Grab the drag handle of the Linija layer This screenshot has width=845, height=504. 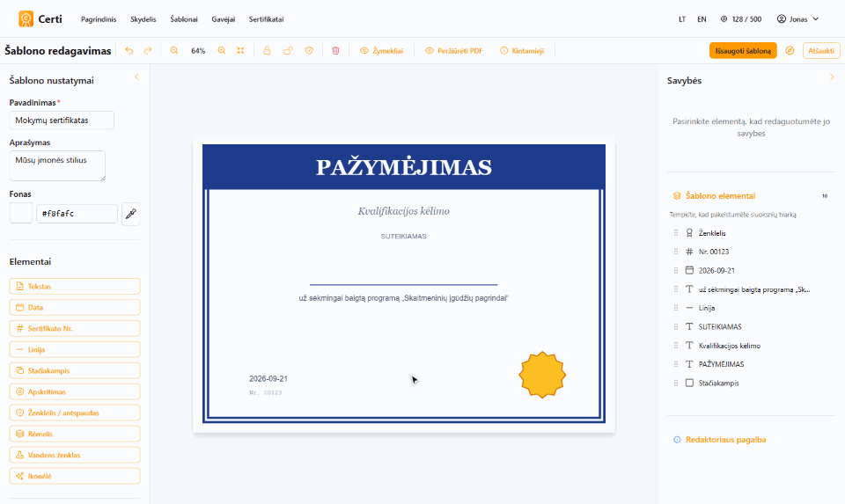pos(676,308)
